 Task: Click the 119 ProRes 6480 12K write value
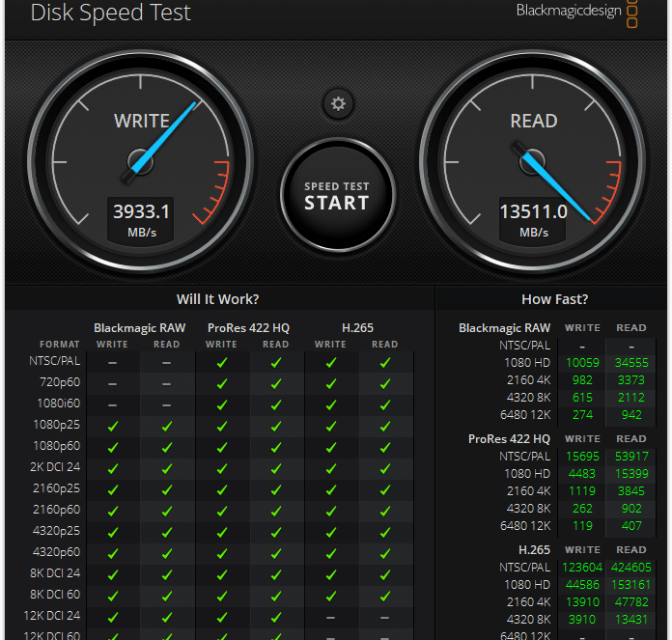pos(582,526)
